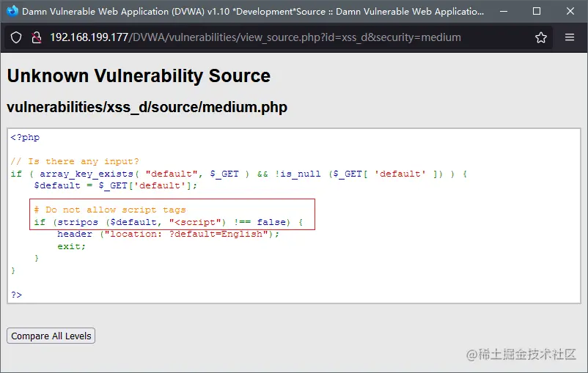Click the Firefox logo icon in title bar
The height and width of the screenshot is (373, 588).
click(x=12, y=11)
